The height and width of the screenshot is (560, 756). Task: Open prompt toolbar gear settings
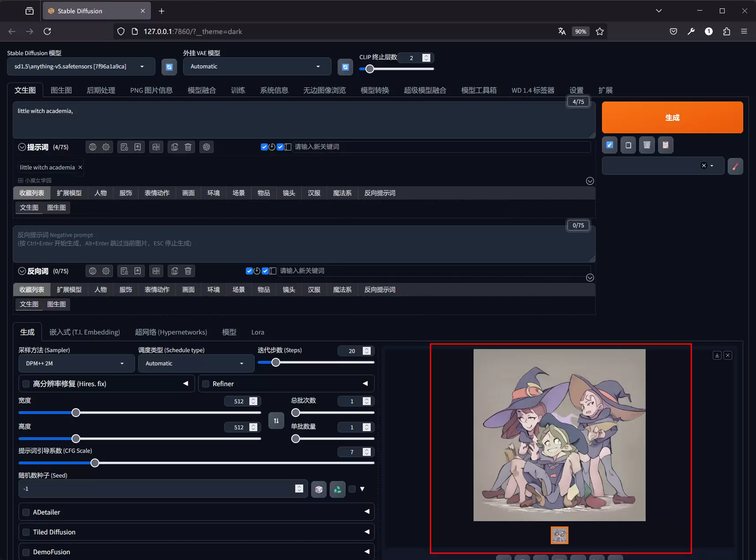coord(106,147)
